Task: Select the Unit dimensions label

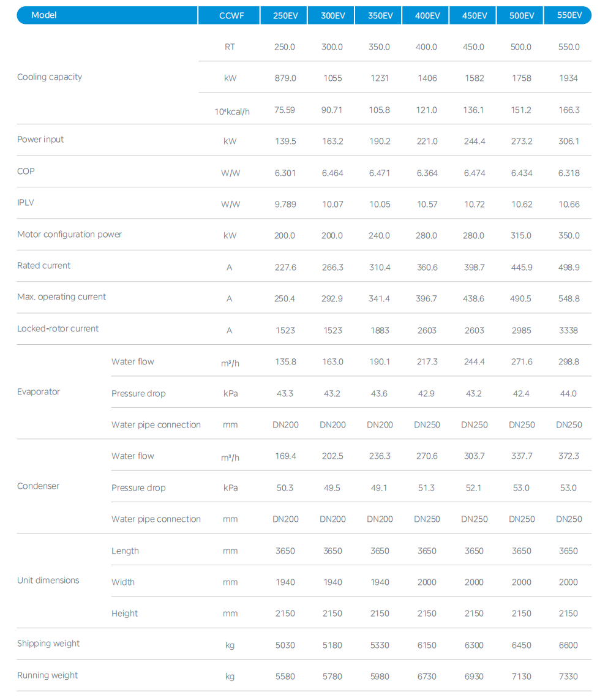Action: [x=48, y=581]
